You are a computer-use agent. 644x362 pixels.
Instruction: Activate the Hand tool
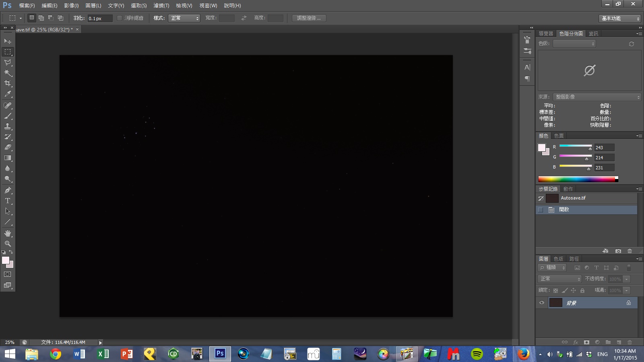pos(8,233)
